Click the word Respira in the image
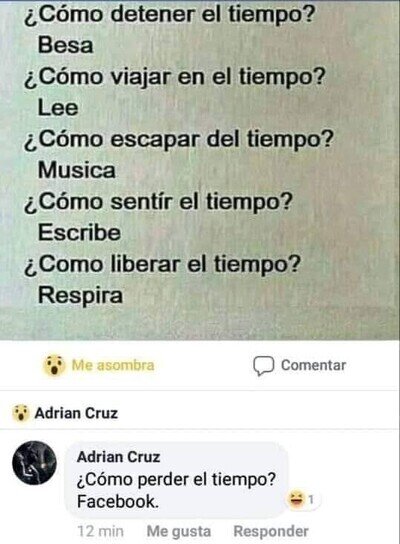The image size is (400, 544). (80, 296)
